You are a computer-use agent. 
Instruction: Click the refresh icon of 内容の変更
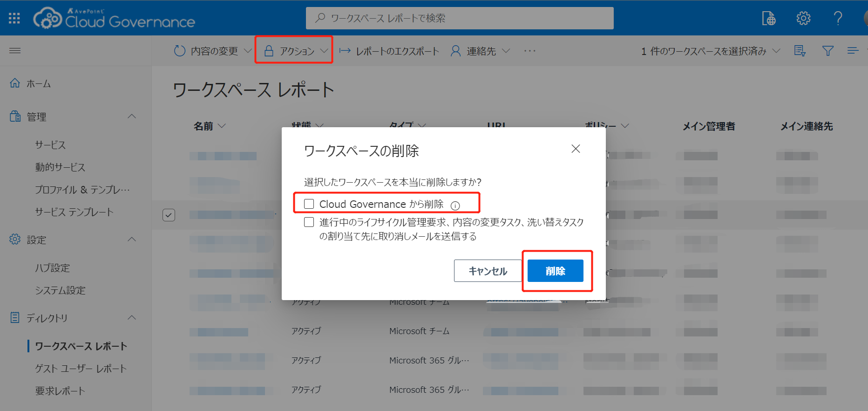[x=180, y=51]
